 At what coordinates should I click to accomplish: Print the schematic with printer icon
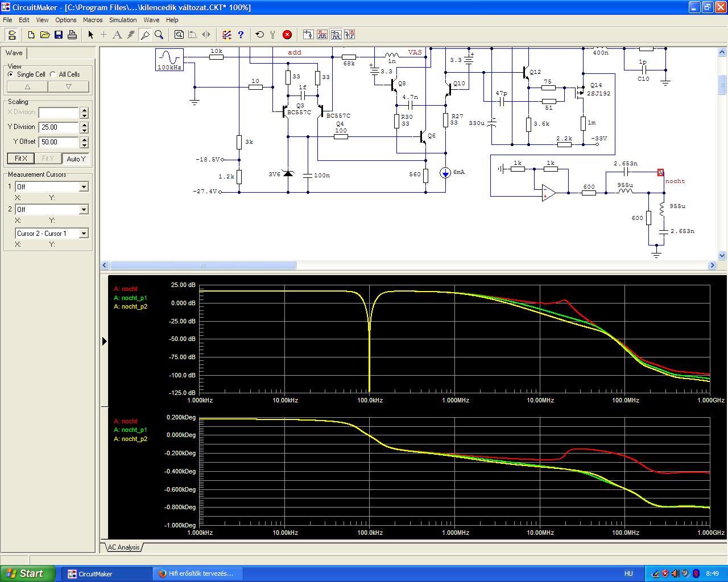(x=72, y=35)
